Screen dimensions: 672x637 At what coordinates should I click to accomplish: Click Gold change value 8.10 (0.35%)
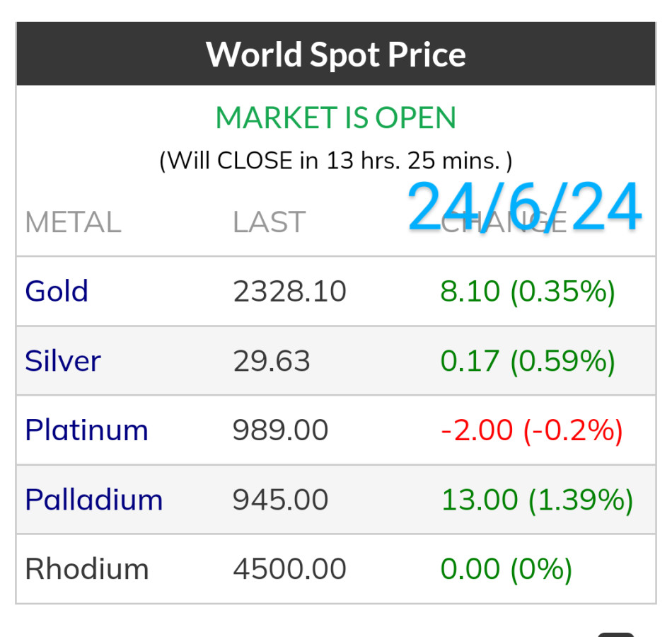pyautogui.click(x=528, y=291)
